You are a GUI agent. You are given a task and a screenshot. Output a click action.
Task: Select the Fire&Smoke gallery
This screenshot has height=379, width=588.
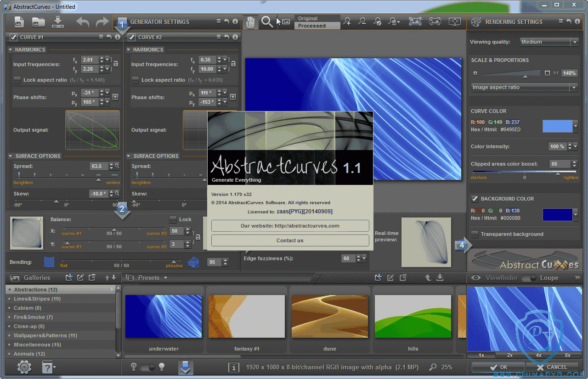click(60, 317)
